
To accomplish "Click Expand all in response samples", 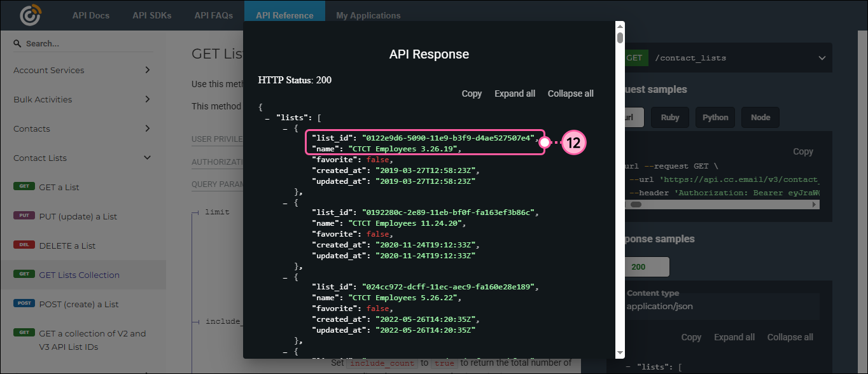I will click(734, 337).
